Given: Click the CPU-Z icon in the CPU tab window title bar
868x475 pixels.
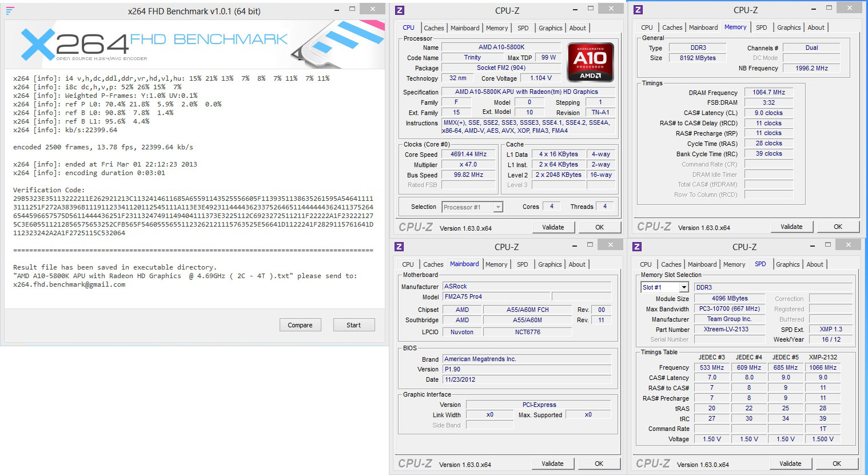Looking at the screenshot, I should point(400,10).
